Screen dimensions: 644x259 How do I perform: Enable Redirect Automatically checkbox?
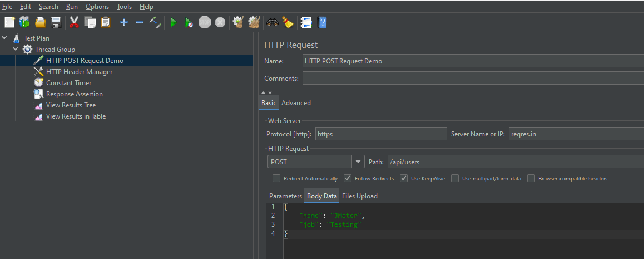click(276, 179)
